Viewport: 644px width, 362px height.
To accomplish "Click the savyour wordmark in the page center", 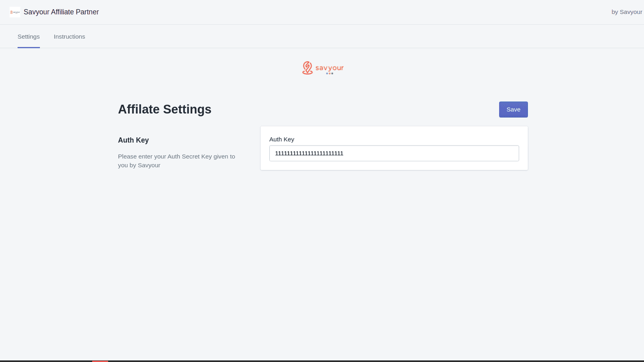I will [329, 68].
